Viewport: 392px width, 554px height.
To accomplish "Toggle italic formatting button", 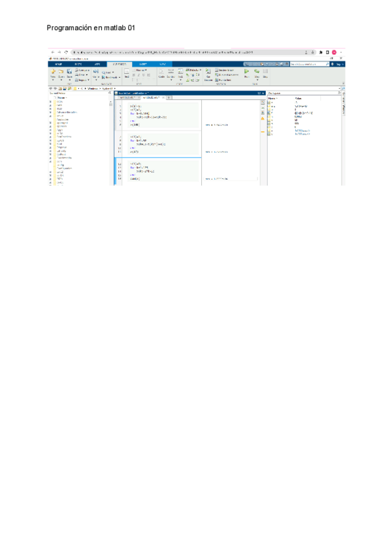I will (x=139, y=75).
